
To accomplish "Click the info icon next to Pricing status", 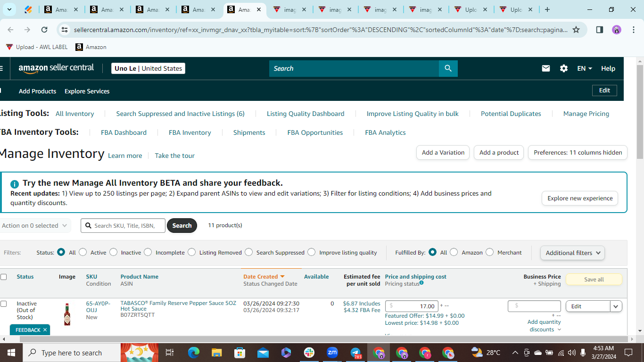I will tap(421, 283).
